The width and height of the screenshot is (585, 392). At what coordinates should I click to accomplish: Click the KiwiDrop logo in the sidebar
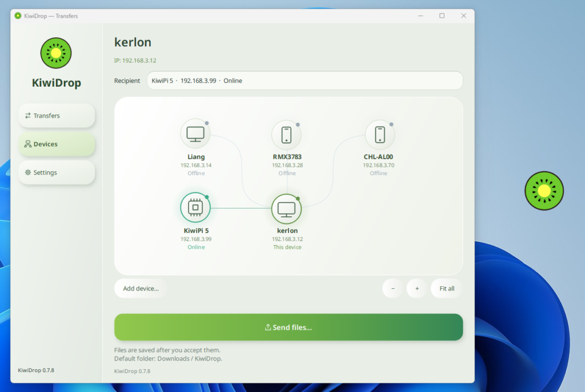[56, 53]
